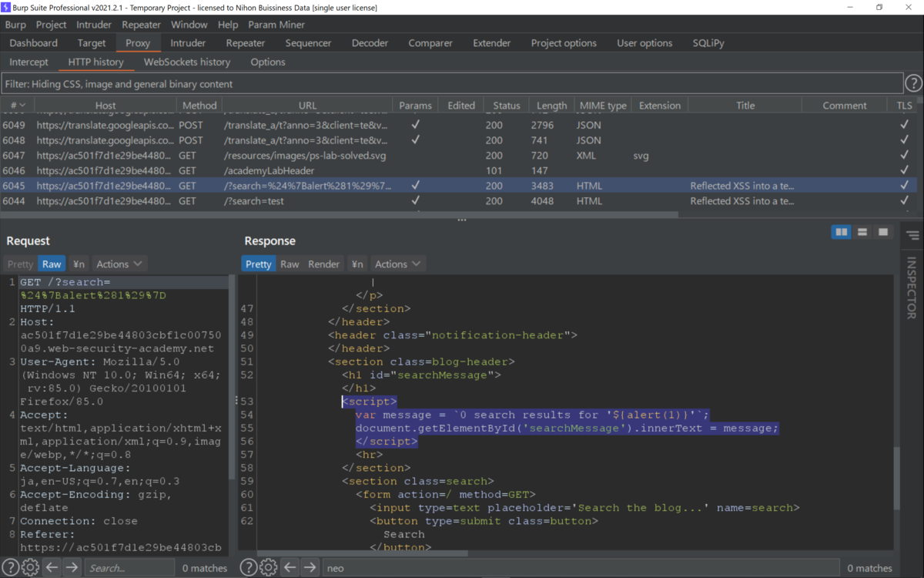Switch Response view to Render
Viewport: 924px width, 578px height.
click(324, 264)
